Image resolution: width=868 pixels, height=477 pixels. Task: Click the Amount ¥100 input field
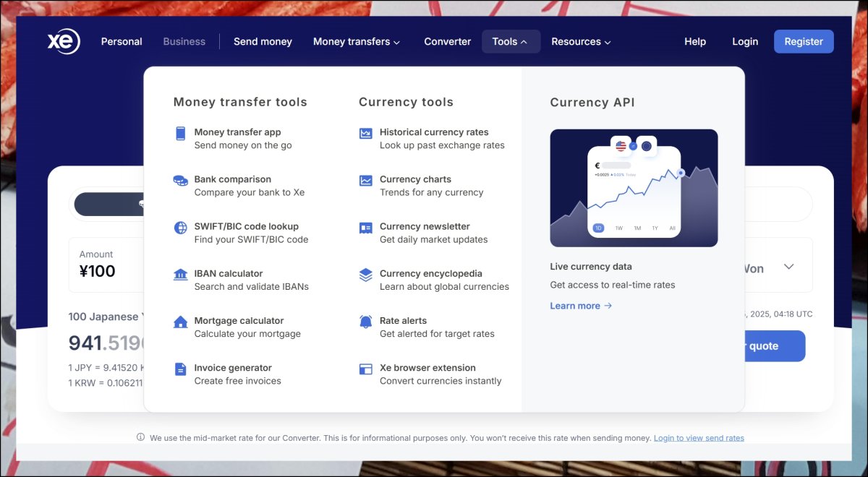click(106, 265)
